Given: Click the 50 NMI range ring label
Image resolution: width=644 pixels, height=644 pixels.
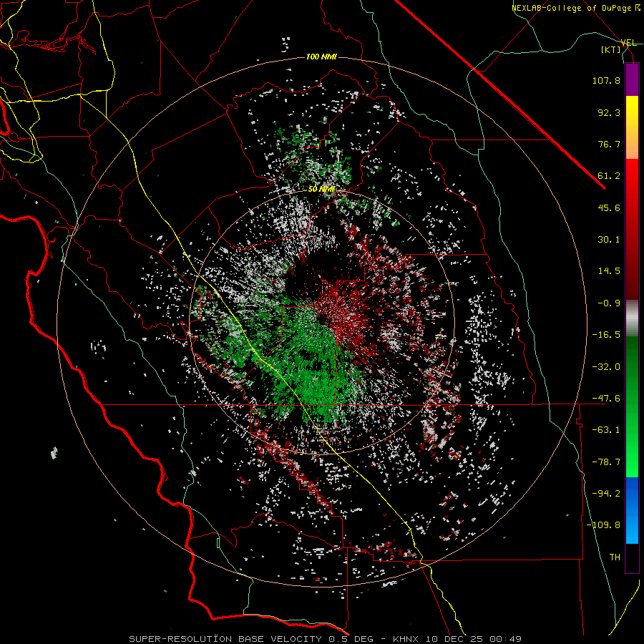Looking at the screenshot, I should coord(321,190).
